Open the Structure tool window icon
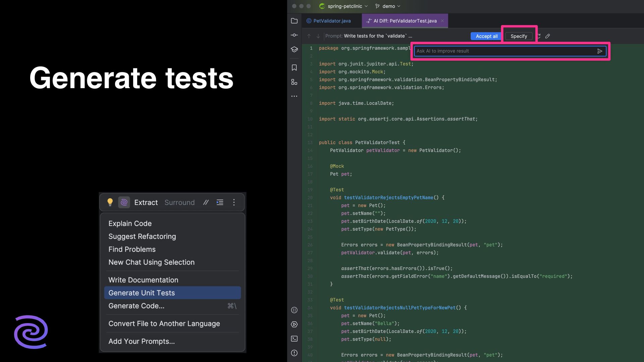 click(x=294, y=82)
